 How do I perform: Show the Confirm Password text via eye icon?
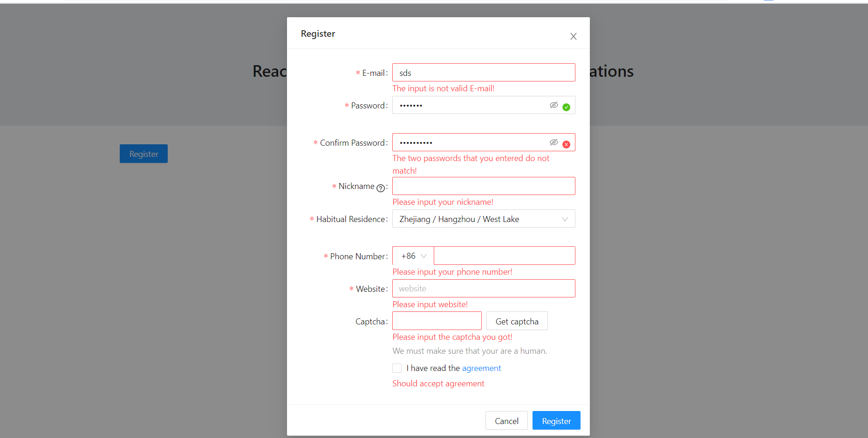click(554, 142)
